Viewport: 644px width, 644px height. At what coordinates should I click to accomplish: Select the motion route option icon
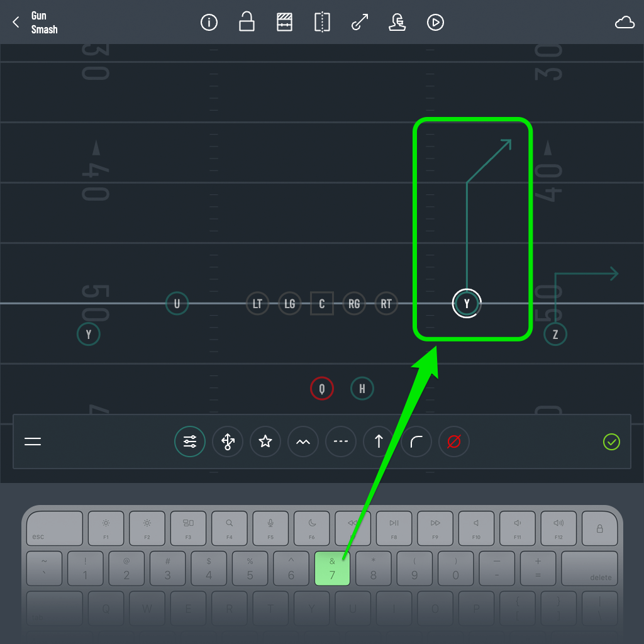pos(228,441)
